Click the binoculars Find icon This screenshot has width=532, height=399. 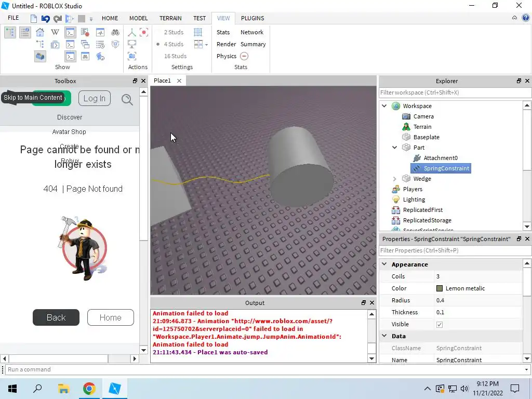click(115, 32)
